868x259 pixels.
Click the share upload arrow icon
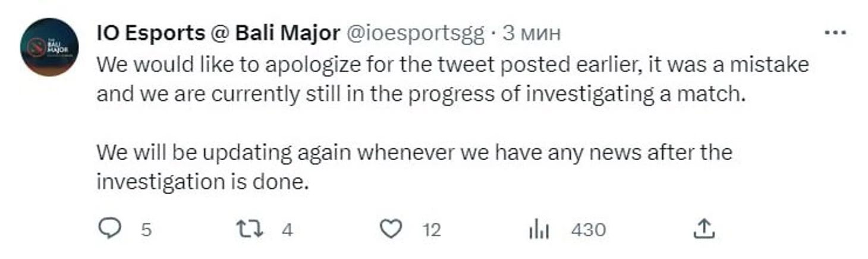coord(703,228)
